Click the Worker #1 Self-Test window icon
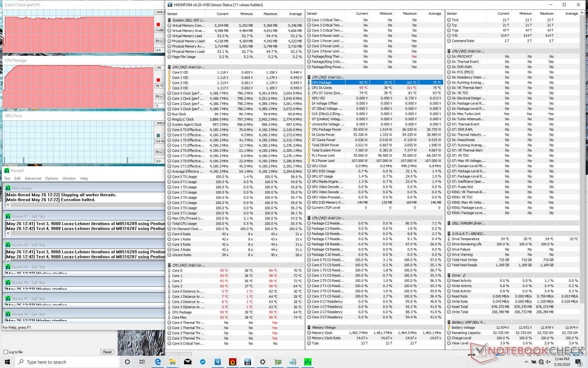The height and width of the screenshot is (368, 588). tap(8, 216)
